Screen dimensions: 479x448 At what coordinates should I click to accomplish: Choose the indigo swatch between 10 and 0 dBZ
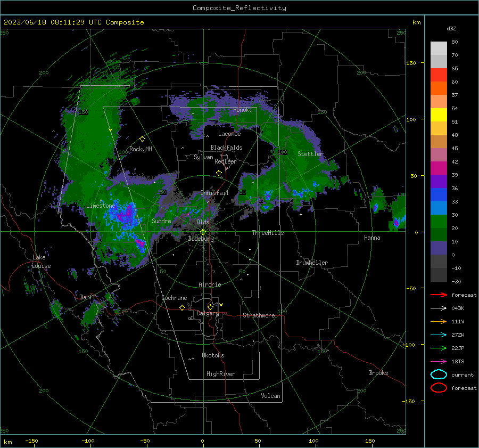click(439, 248)
